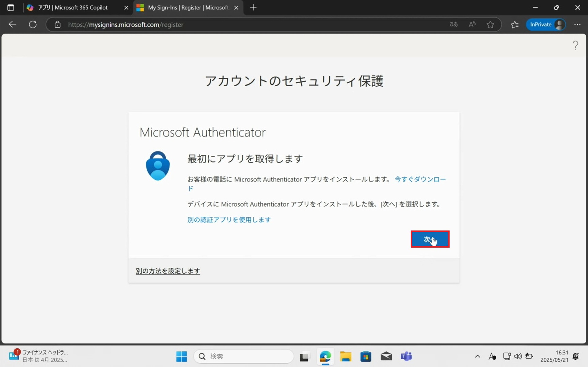The width and height of the screenshot is (588, 367).
Task: Open the Favorites list icon
Action: pos(515,24)
